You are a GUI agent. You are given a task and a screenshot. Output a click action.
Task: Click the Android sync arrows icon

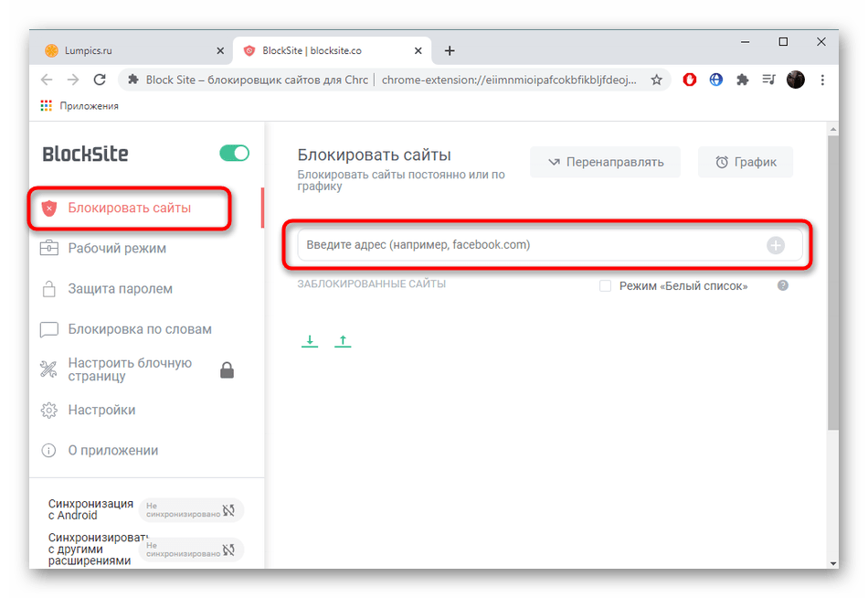pos(229,509)
